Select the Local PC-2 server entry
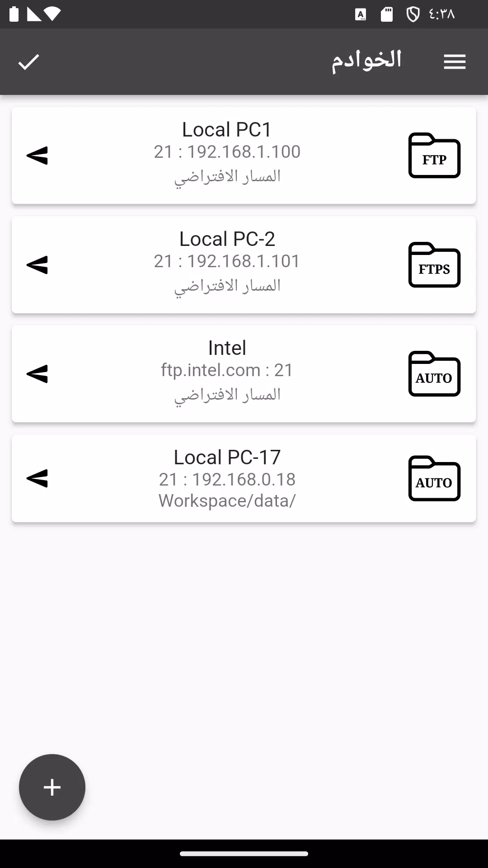 click(244, 265)
